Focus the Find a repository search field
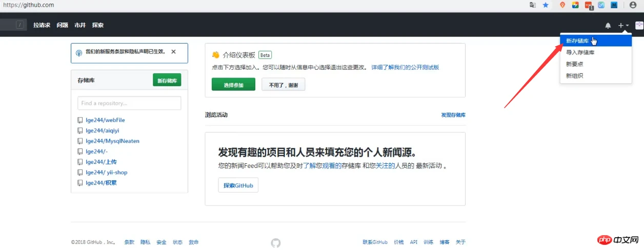 129,103
